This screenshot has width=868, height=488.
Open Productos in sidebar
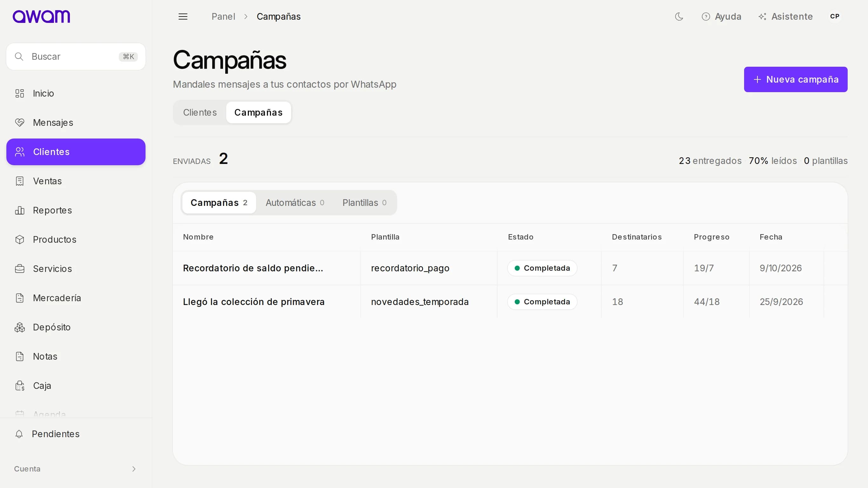76,240
